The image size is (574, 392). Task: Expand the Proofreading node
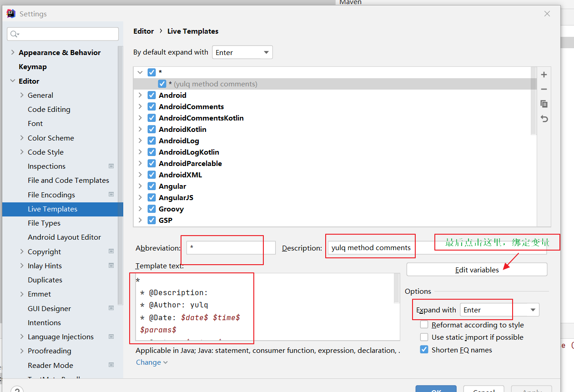[x=22, y=351]
